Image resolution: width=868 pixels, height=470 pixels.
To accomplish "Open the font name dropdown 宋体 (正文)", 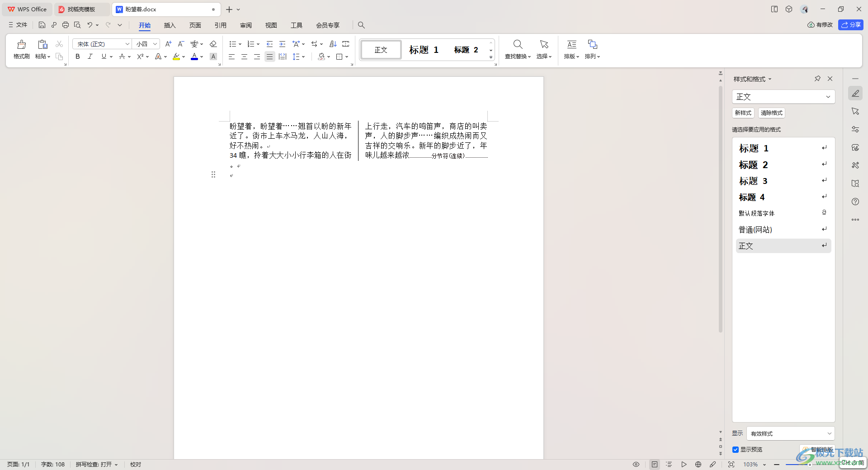I will [127, 44].
